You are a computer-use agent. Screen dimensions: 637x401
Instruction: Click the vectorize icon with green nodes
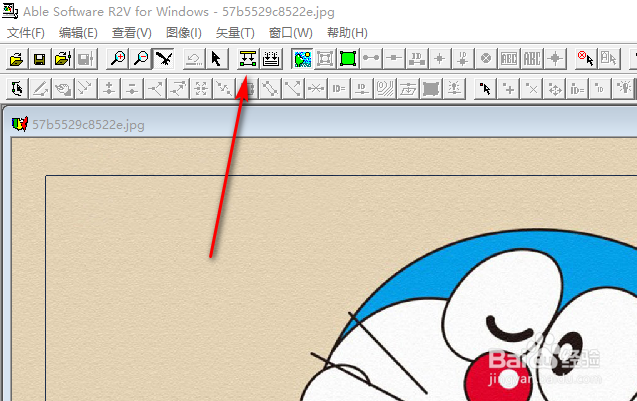coord(248,59)
